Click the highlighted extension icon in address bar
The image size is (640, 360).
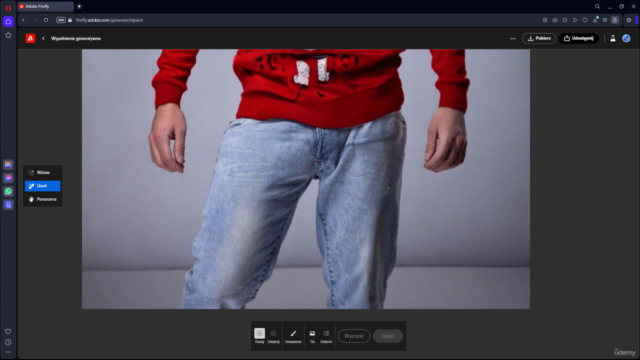(x=615, y=20)
